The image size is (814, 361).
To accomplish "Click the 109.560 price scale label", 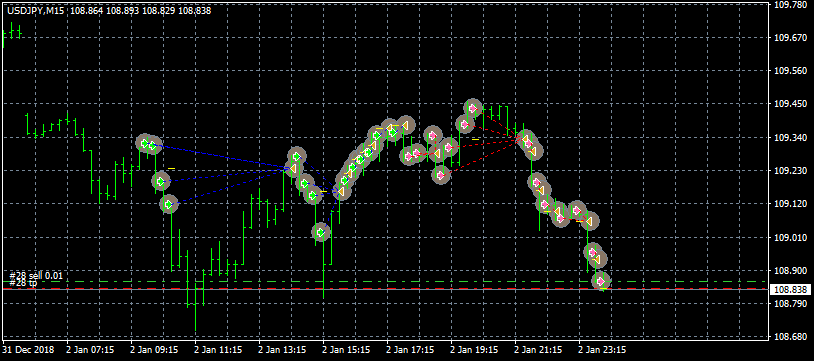I will click(790, 71).
